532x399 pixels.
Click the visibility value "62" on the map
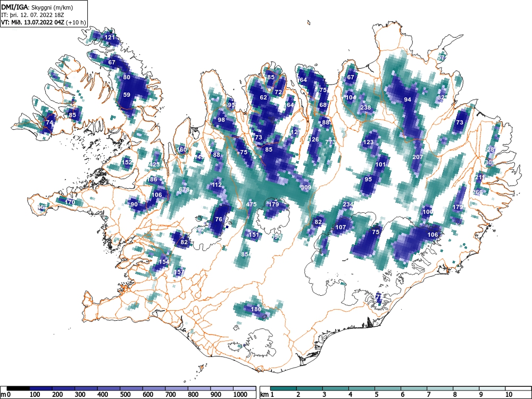point(263,97)
